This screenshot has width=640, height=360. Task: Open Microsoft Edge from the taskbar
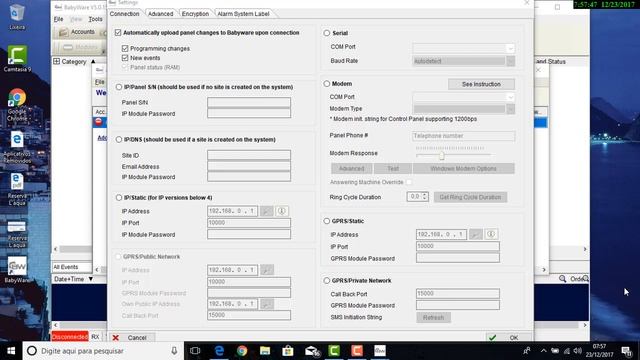tap(219, 351)
